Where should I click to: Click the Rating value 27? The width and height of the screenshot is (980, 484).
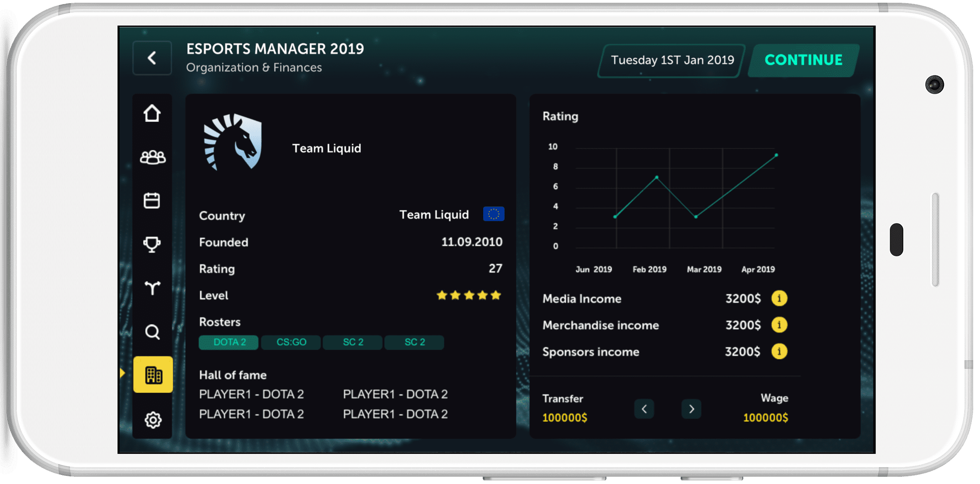tap(495, 268)
